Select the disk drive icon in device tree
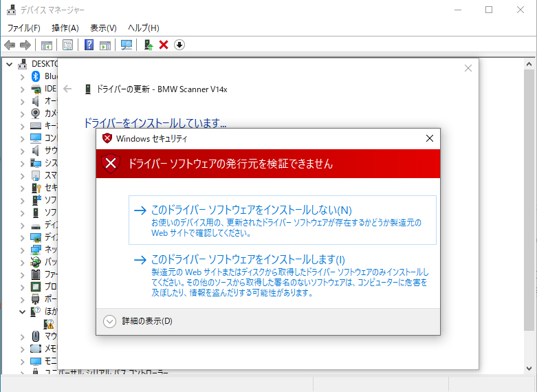537x392 pixels. click(x=36, y=226)
